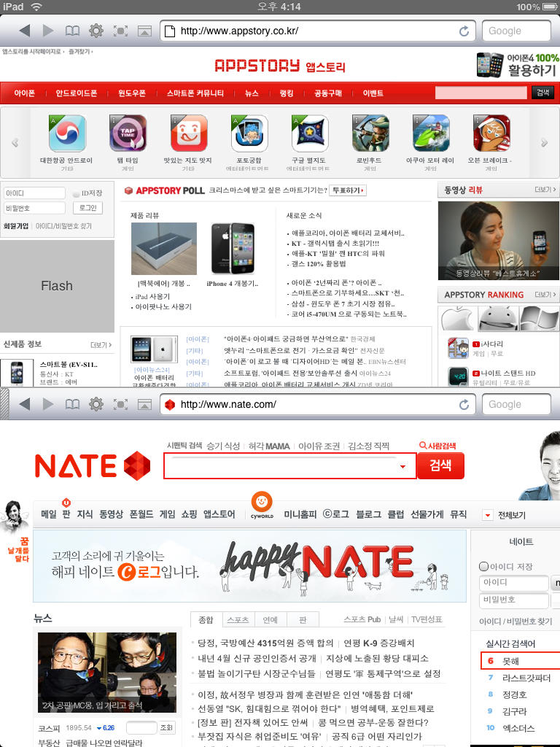560x747 pixels.
Task: Open the 회원가입 link
Action: [x=16, y=226]
